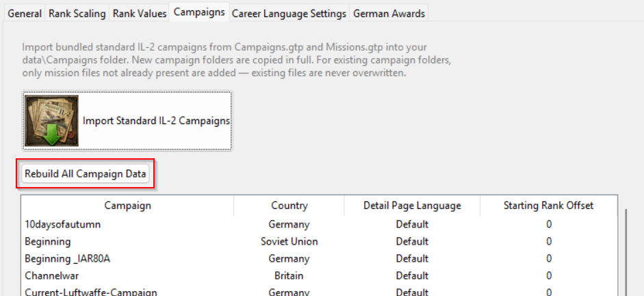Click Germany country cell for Beginning _IAR80A
The image size is (644, 296).
(289, 258)
